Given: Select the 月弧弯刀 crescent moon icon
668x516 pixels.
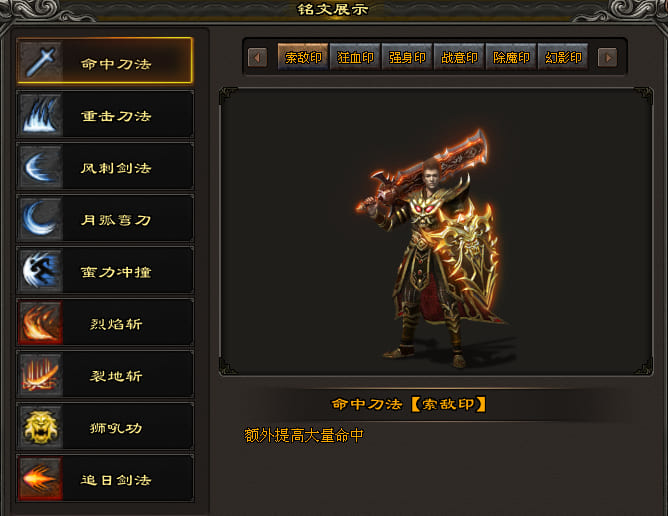Looking at the screenshot, I should [41, 218].
